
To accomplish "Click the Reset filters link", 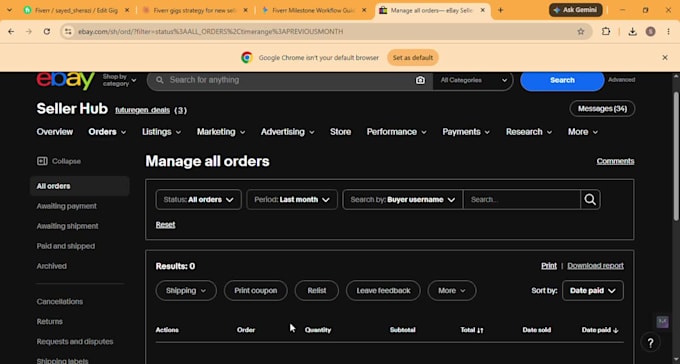I will tap(165, 225).
